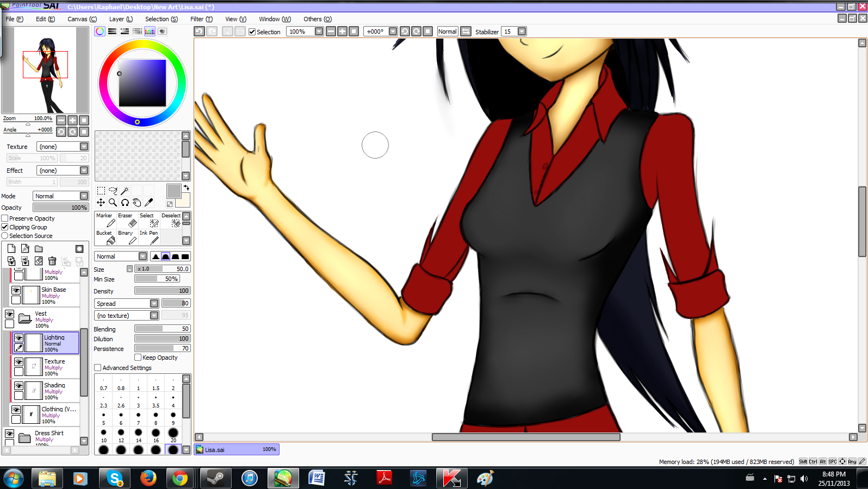
Task: Hide the Skin Base layer
Action: (16, 291)
